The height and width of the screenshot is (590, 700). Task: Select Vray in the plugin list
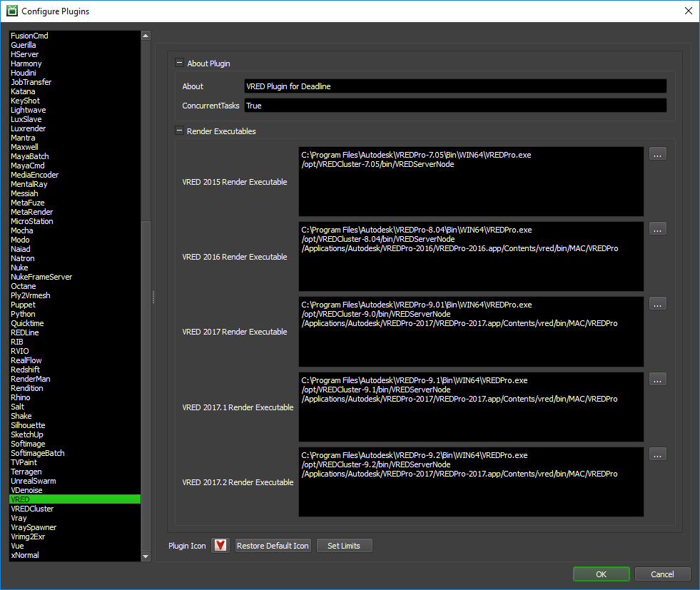pos(75,519)
